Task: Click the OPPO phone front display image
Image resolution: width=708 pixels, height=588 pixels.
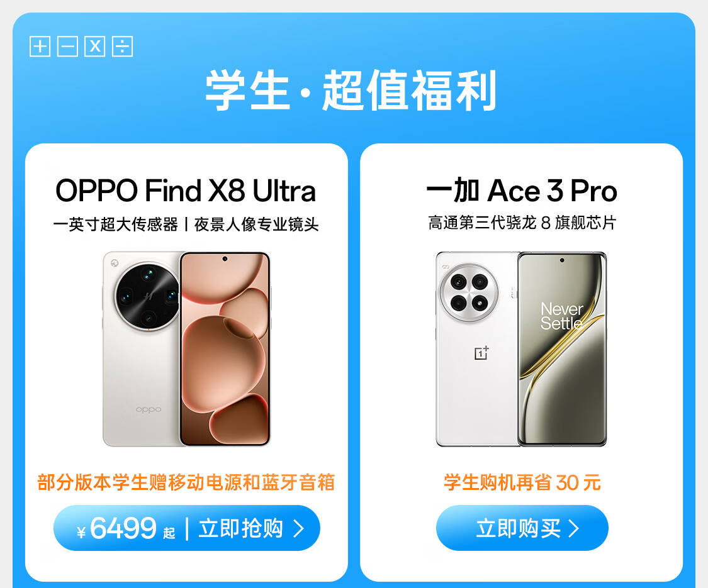Action: point(225,349)
